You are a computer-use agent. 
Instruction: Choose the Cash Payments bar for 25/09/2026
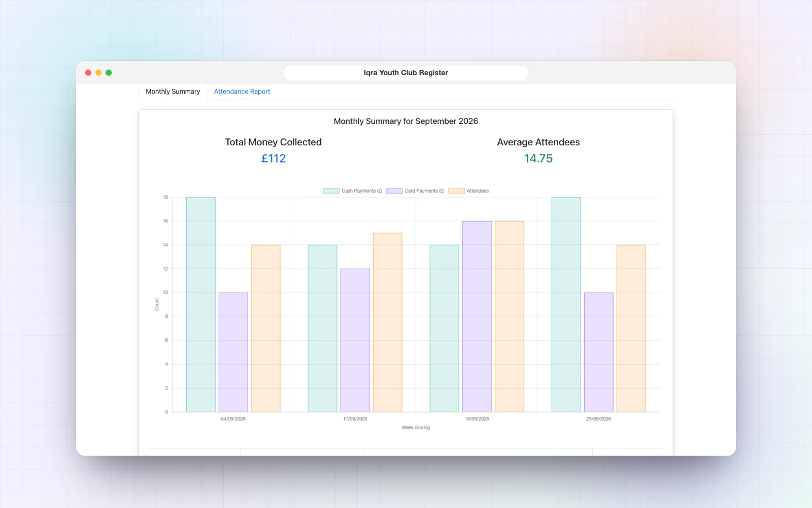566,304
